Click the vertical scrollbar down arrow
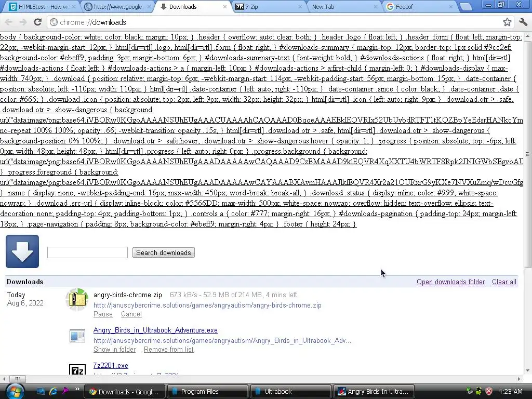This screenshot has width=532, height=399. [x=527, y=371]
